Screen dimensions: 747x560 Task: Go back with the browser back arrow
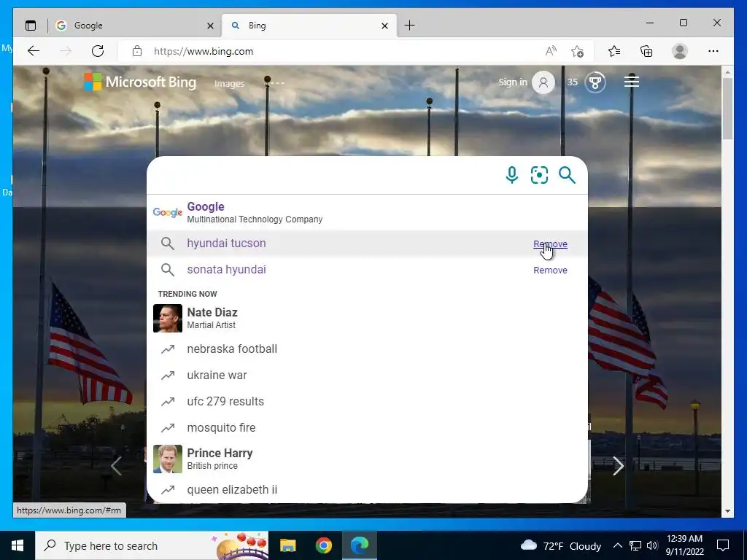pyautogui.click(x=34, y=51)
